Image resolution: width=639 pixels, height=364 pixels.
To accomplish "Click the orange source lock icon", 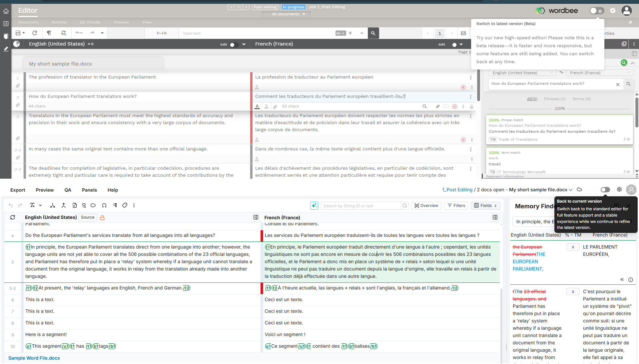I will pos(102,218).
